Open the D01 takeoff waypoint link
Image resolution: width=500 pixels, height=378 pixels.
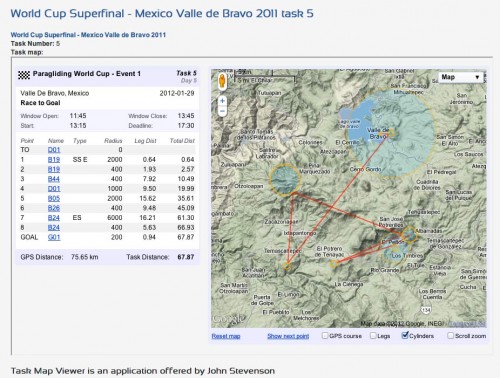[x=54, y=150]
